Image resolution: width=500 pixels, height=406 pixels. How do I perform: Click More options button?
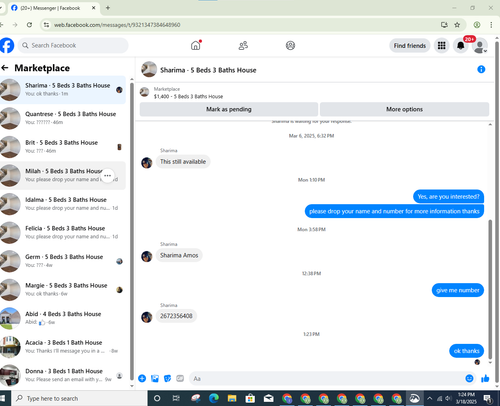tap(404, 109)
